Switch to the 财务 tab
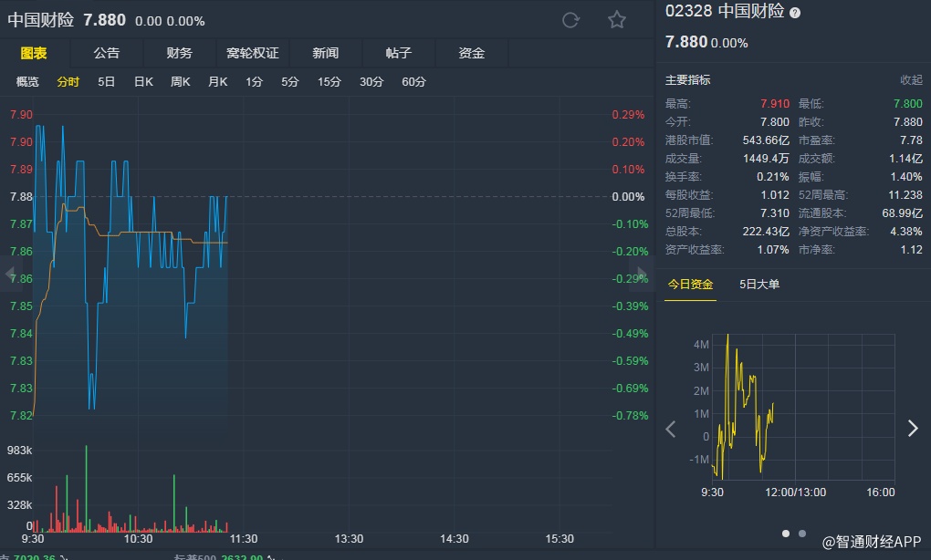This screenshot has height=560, width=931. pos(180,53)
